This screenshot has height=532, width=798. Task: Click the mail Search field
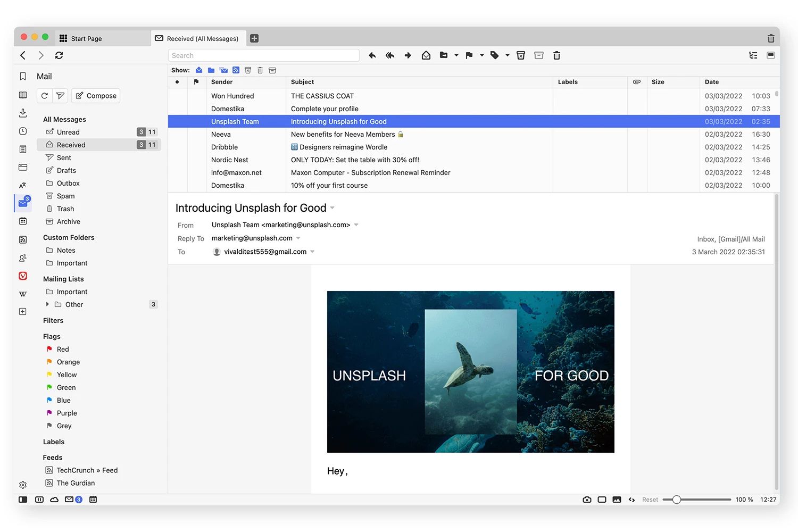pyautogui.click(x=264, y=55)
